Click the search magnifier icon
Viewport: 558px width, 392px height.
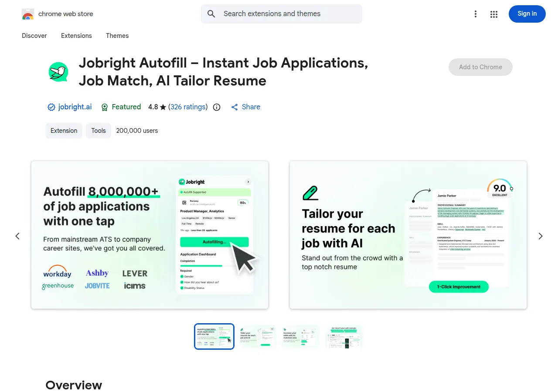pos(211,14)
